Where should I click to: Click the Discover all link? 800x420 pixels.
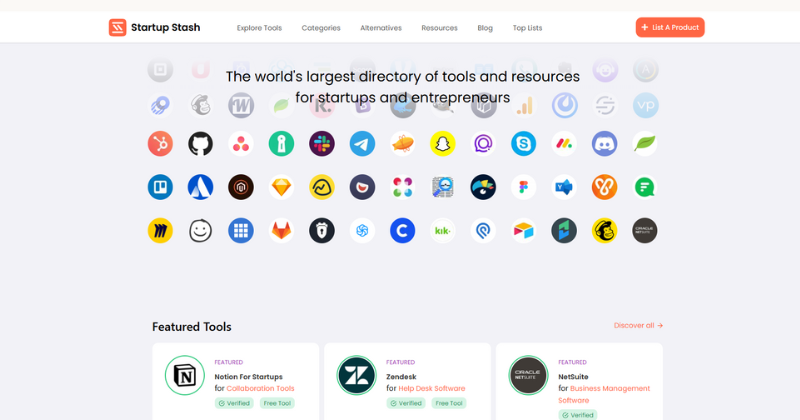tap(638, 326)
